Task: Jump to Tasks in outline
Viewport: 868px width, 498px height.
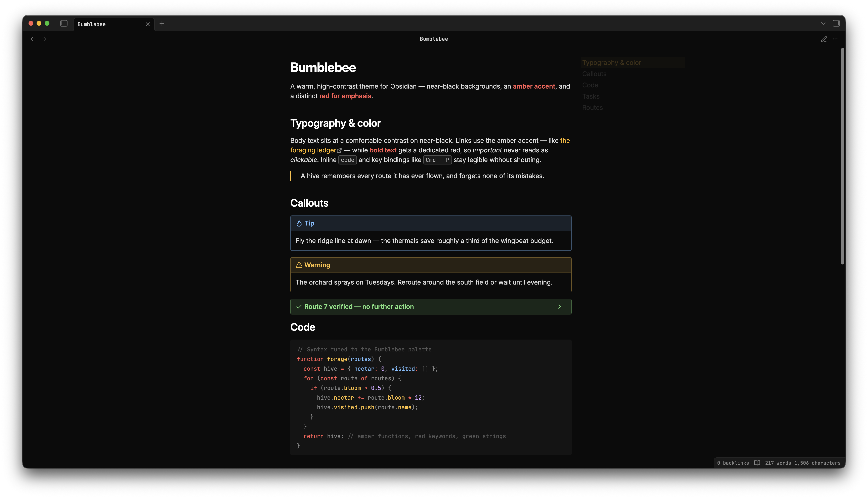Action: coord(591,96)
